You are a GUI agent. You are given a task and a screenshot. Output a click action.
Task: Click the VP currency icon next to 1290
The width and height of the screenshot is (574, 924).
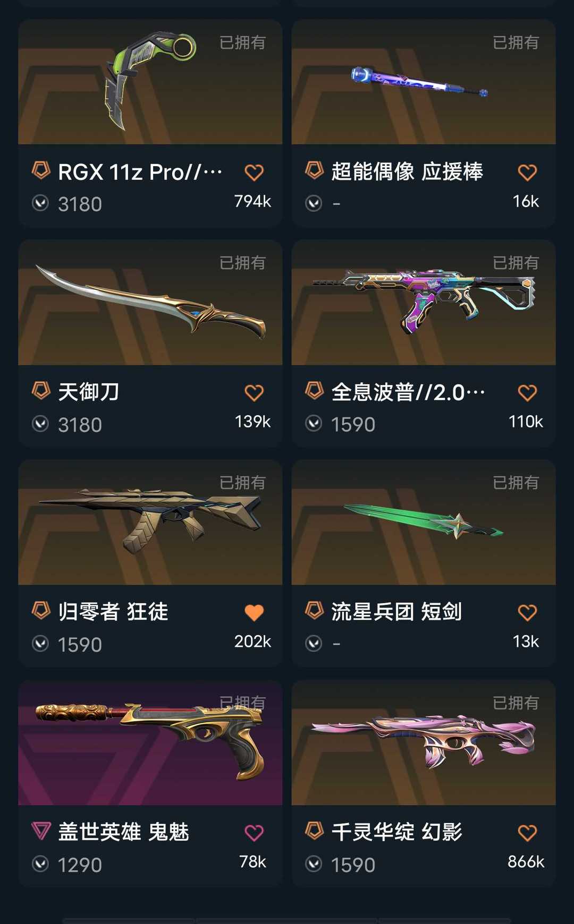(40, 864)
